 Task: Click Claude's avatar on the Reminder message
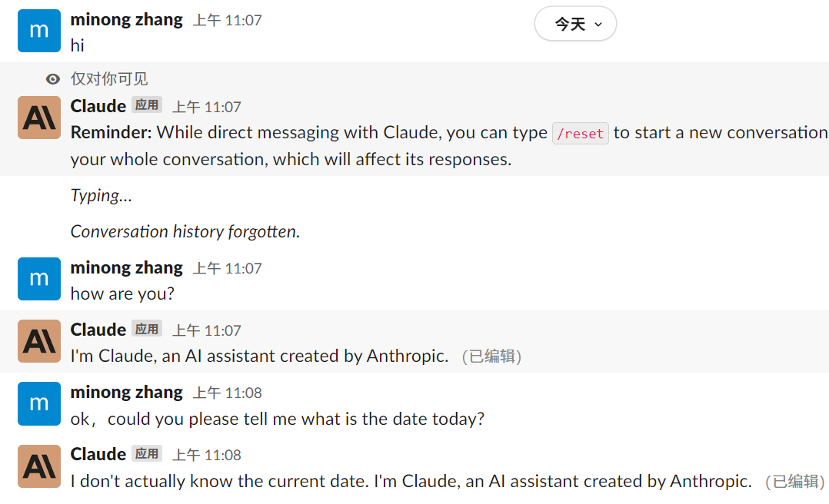39,118
